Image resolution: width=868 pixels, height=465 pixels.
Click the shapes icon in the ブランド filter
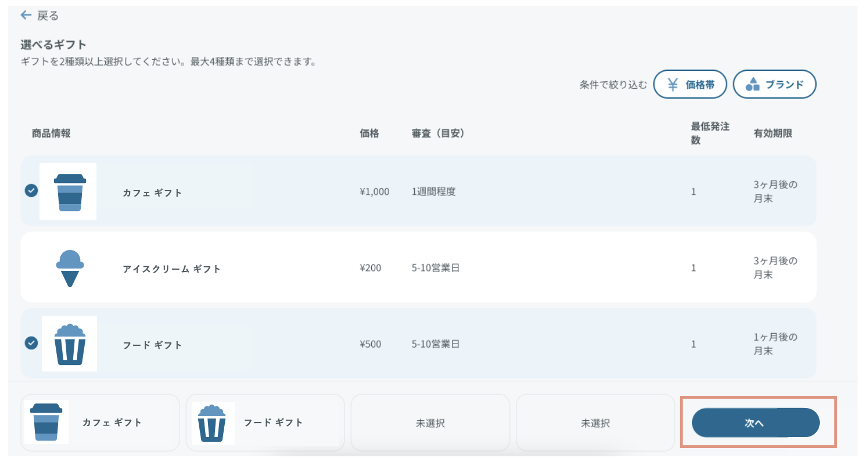752,85
